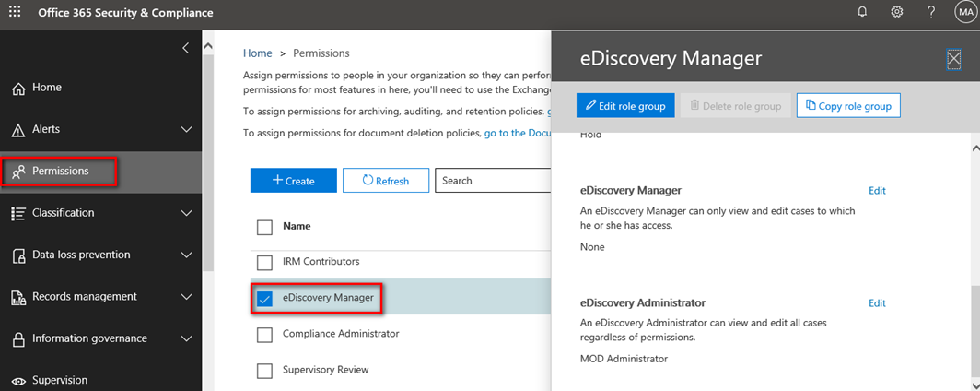Click the Information governance padlock icon
This screenshot has width=980, height=391.
coord(18,339)
